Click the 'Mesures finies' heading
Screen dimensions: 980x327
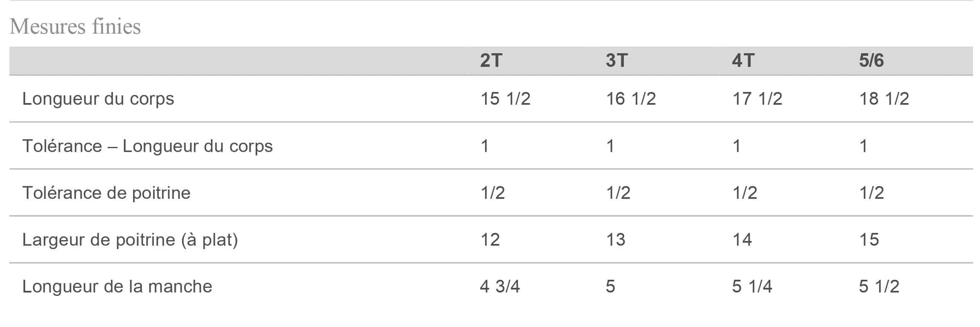tap(75, 26)
